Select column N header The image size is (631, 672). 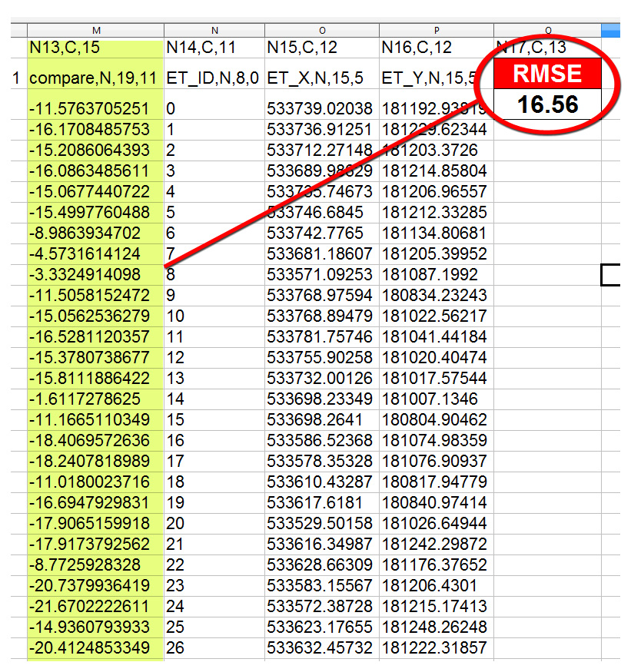tap(214, 30)
